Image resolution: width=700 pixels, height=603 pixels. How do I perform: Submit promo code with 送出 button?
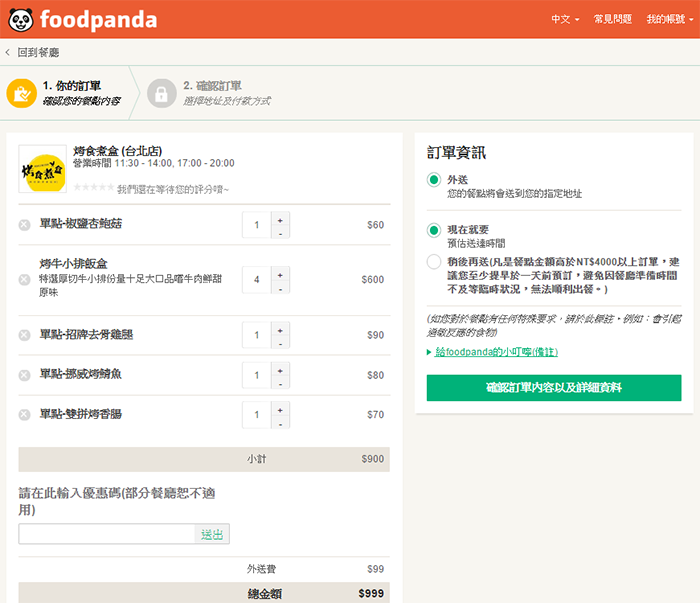[x=212, y=534]
